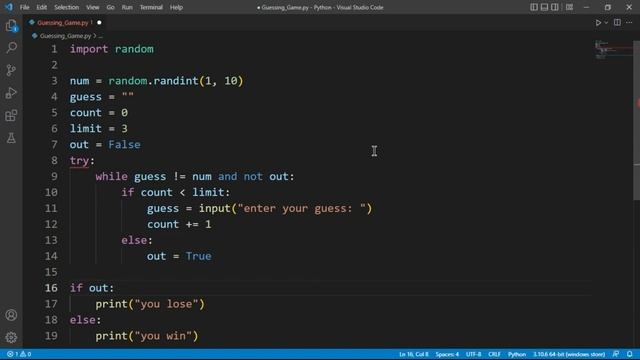This screenshot has height=360, width=640.
Task: Click the "enter your guess: " string
Action: pyautogui.click(x=302, y=208)
